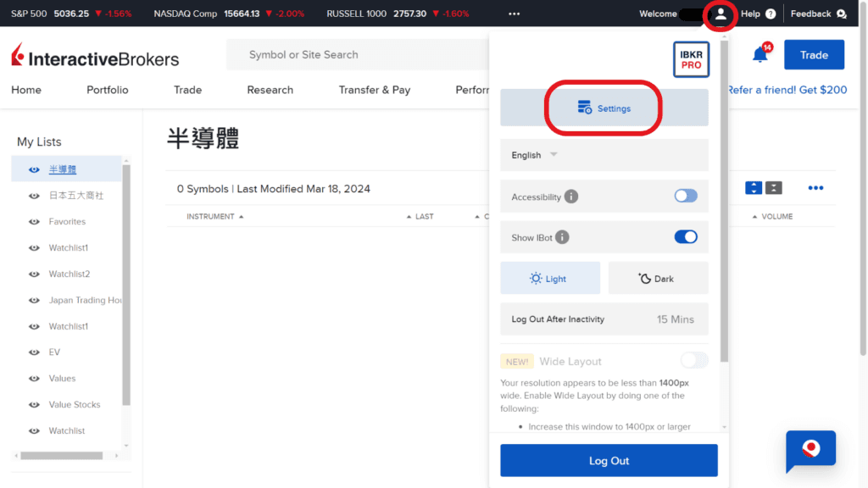The image size is (868, 488).
Task: Open the three-dot watchlist options menu
Action: (x=815, y=187)
